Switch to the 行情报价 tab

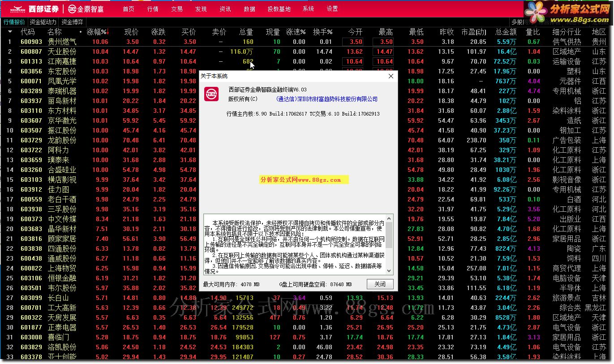point(14,22)
